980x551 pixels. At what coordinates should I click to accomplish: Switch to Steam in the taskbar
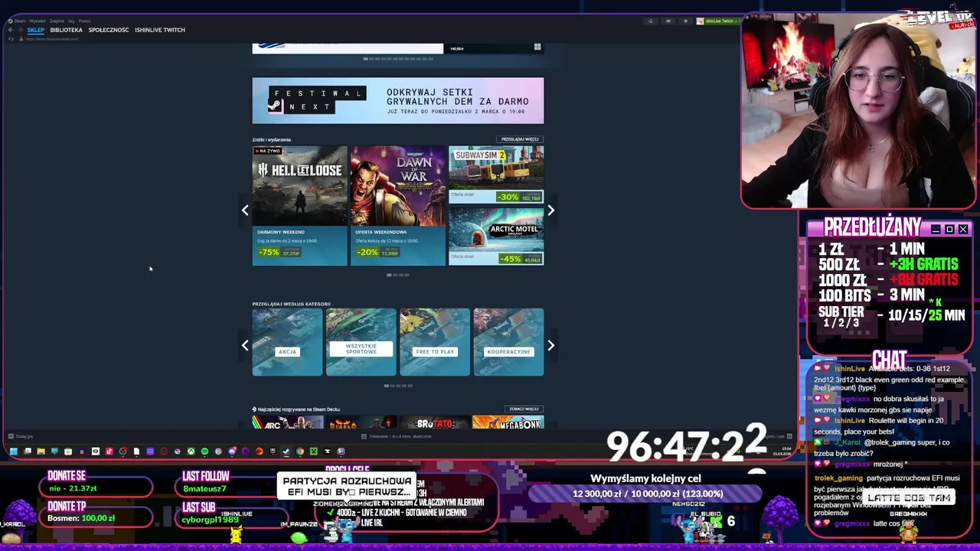pyautogui.click(x=286, y=452)
